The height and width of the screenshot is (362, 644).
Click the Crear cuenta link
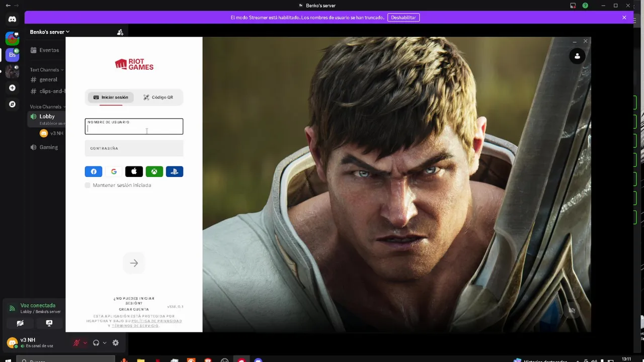coord(134,310)
